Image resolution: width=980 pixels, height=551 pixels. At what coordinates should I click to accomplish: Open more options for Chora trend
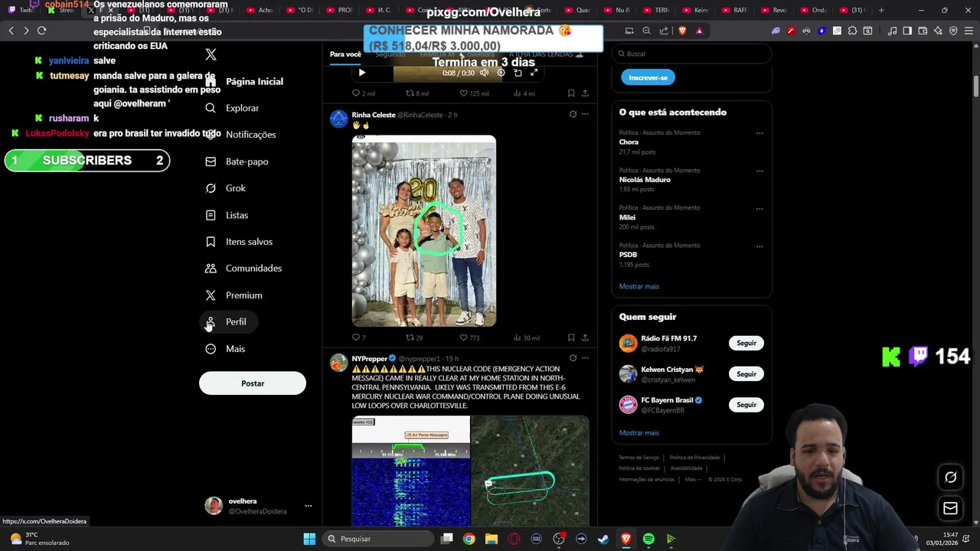pos(759,133)
